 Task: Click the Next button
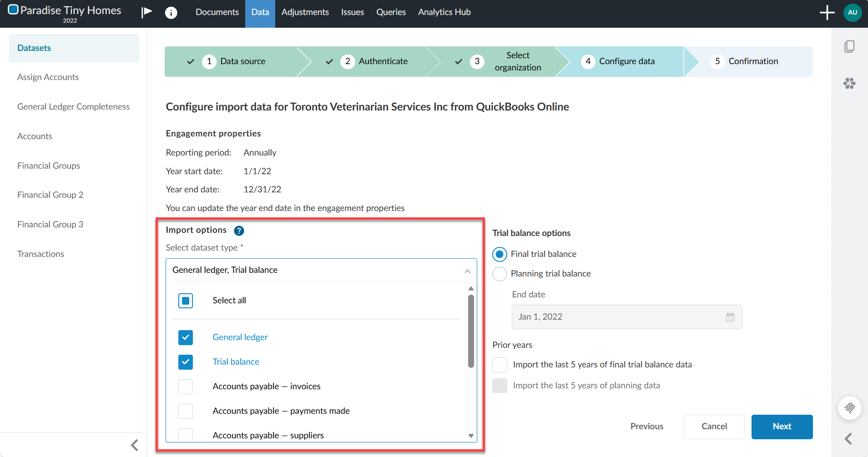782,427
